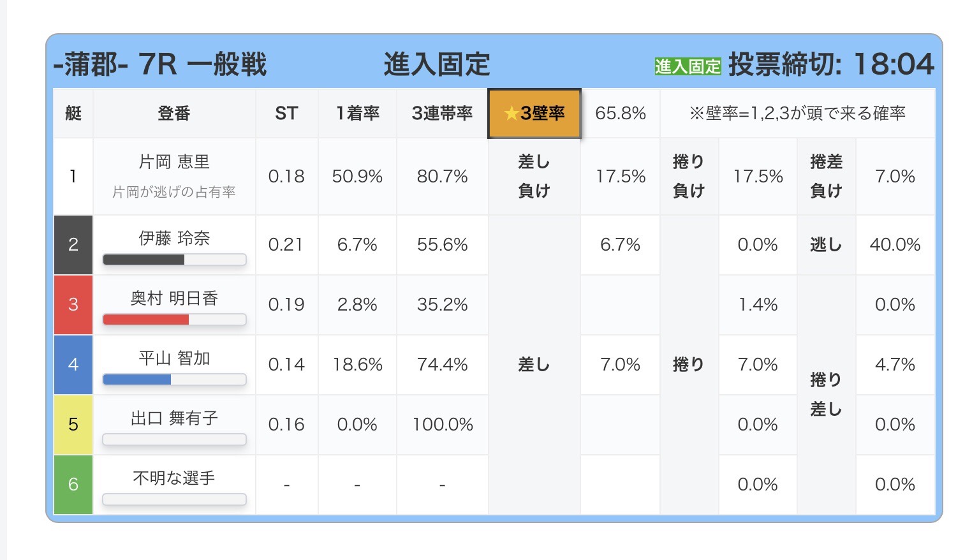Select boat number 6 green cell

(x=73, y=485)
